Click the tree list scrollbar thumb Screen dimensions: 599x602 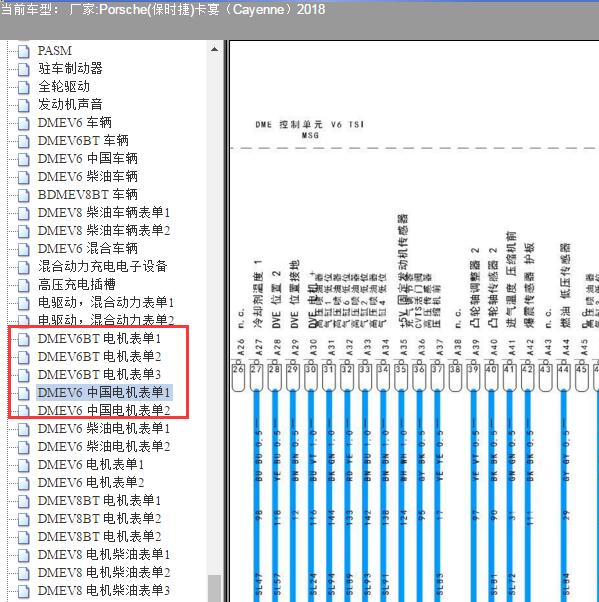214,588
